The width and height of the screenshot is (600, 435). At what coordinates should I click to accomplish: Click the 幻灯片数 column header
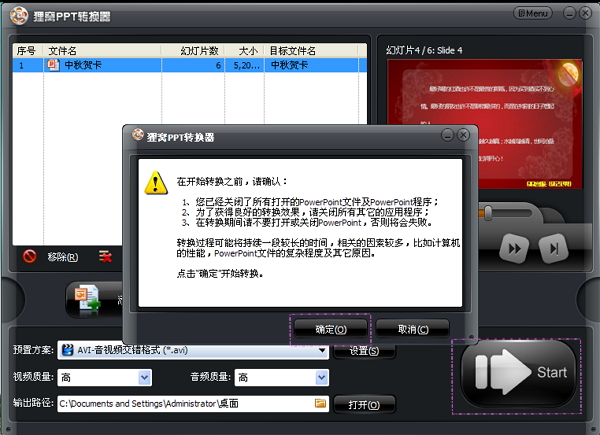pyautogui.click(x=193, y=51)
